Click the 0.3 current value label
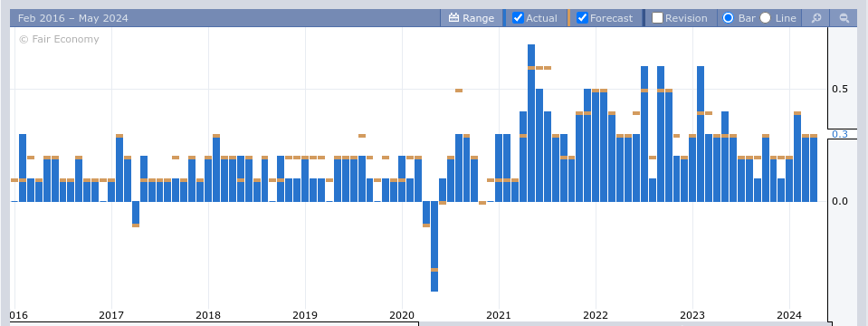The width and height of the screenshot is (868, 326). [839, 135]
